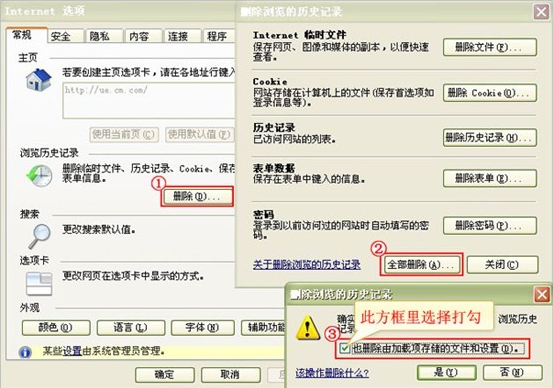Viewport: 553px width, 388px height.
Task: Tick 也删除由加载项存储的文件和设置 checkbox
Action: (344, 348)
